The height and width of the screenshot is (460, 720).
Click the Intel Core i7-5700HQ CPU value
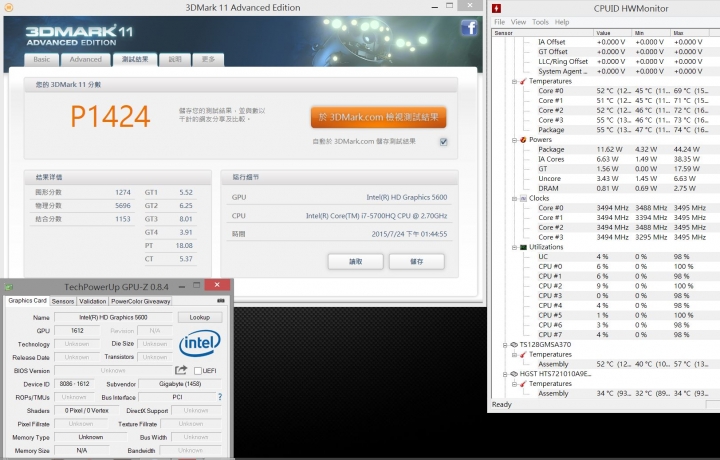coord(377,216)
